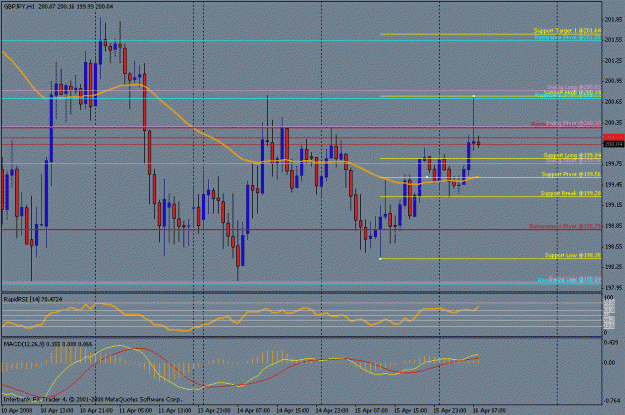Click the '14 Apr 15:00' time axis label
Viewport: 625px width, 415px height.
click(293, 410)
